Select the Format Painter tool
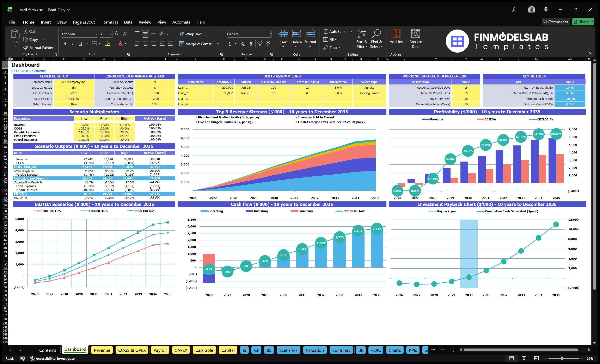Screen dimensions: 600x364 (38, 48)
